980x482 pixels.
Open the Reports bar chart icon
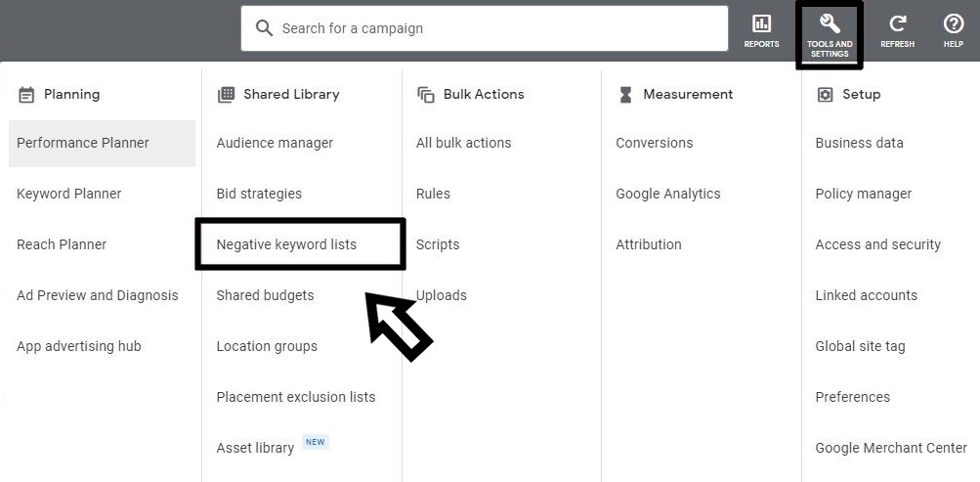point(761,24)
